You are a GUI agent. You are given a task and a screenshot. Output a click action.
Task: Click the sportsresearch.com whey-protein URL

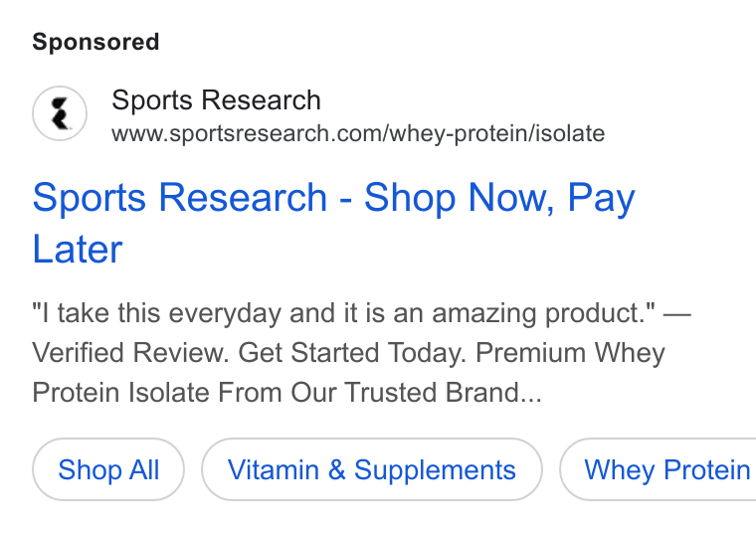click(358, 133)
